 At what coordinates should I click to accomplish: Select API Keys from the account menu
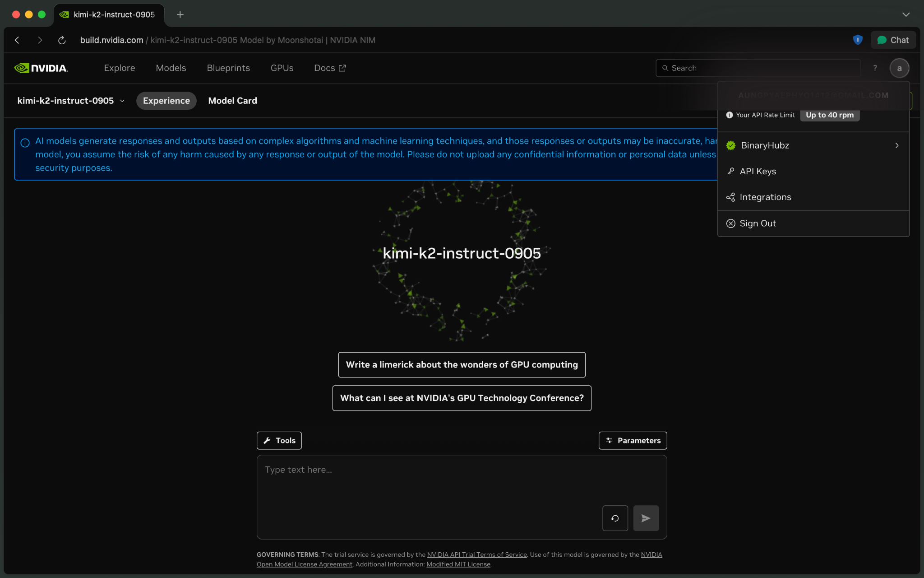758,171
